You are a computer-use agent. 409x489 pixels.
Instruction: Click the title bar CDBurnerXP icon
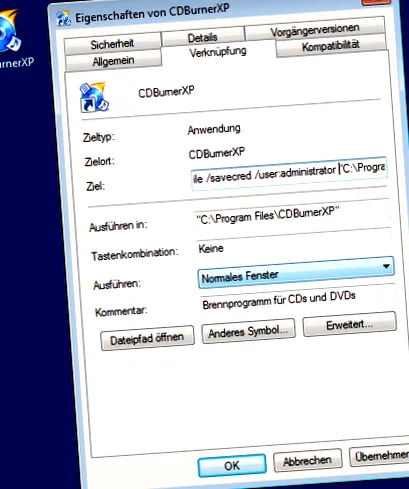[63, 18]
